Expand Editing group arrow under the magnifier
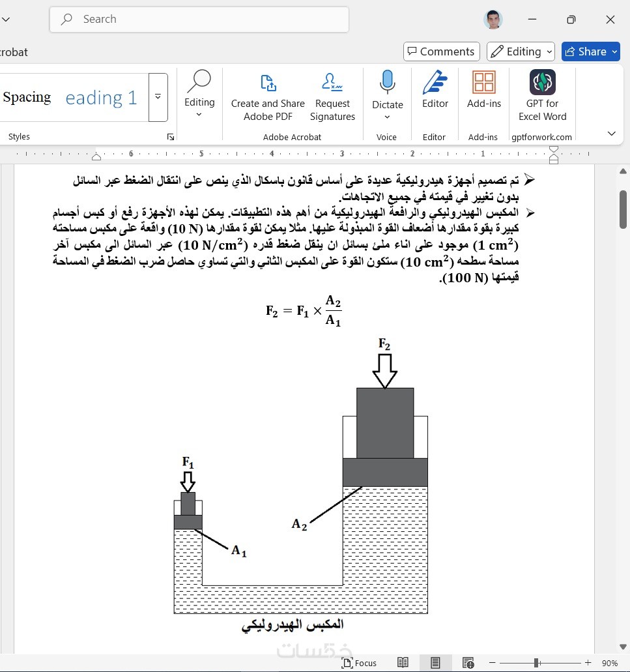 [199, 115]
